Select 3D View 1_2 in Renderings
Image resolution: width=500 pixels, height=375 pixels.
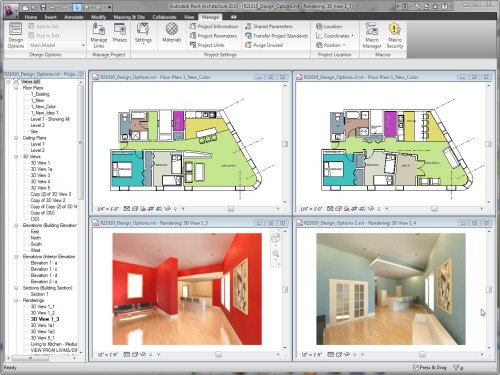pos(43,313)
